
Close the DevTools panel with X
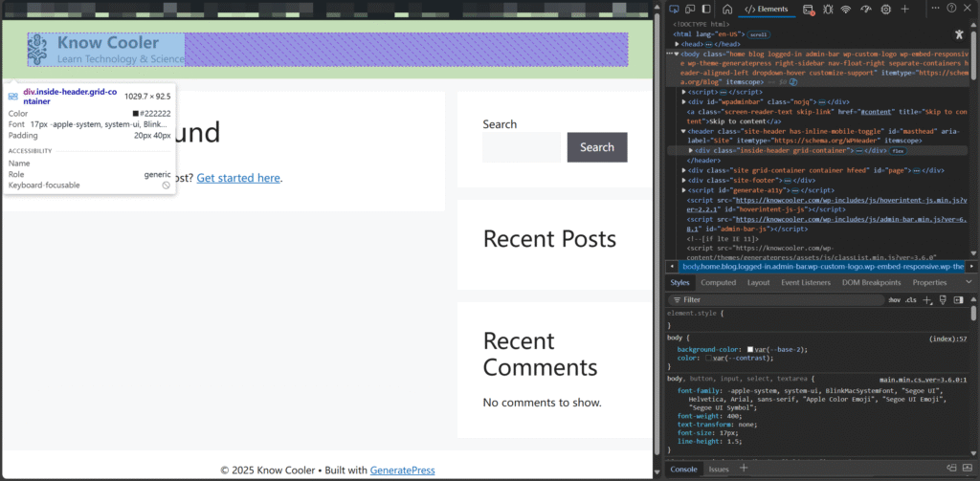pos(969,8)
